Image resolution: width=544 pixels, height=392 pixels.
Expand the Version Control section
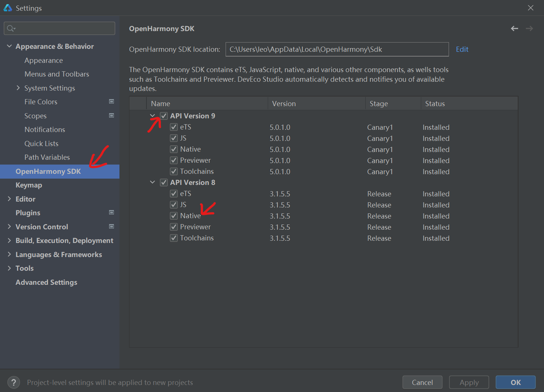[x=9, y=226]
